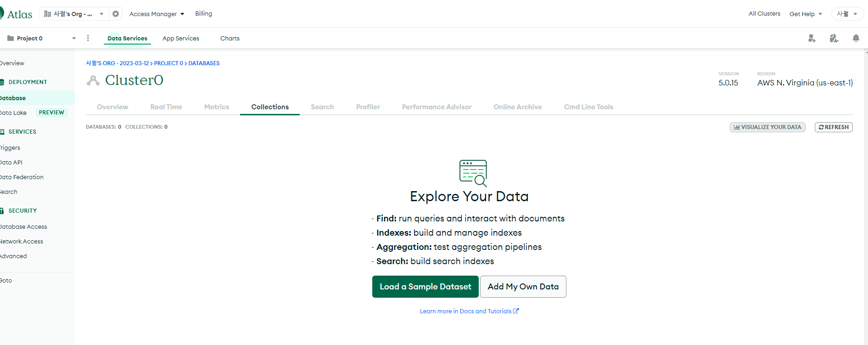Click the Atlas logo
868x345 pixels.
pos(16,14)
